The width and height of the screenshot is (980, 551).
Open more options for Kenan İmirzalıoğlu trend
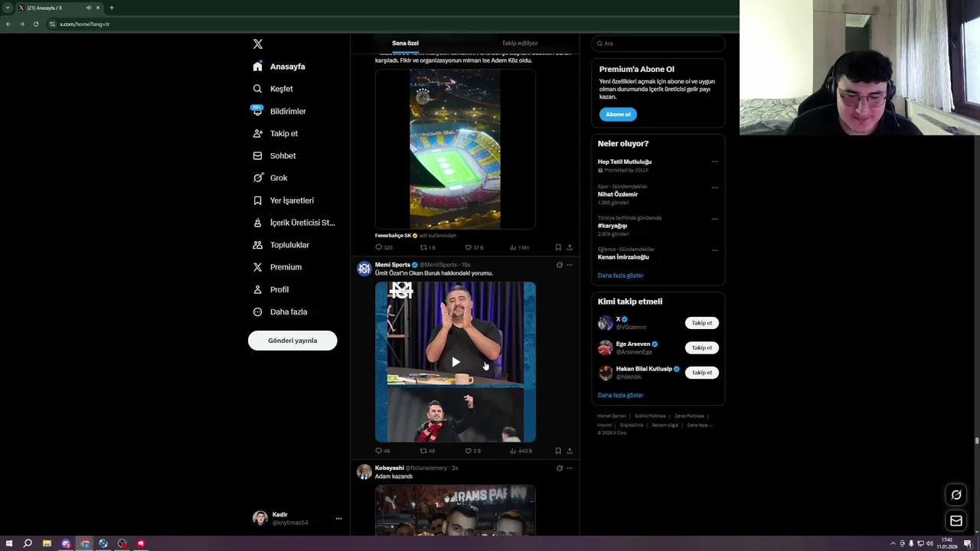click(715, 250)
